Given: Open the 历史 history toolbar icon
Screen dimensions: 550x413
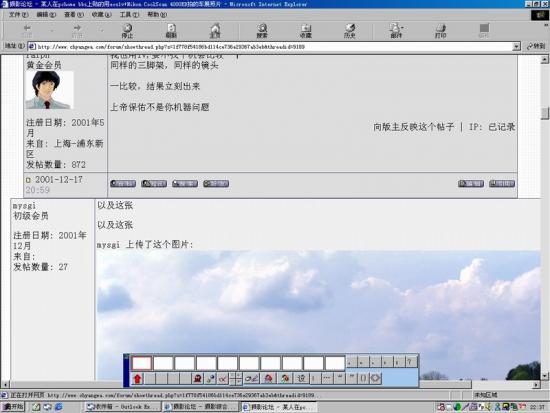Looking at the screenshot, I should tap(350, 31).
